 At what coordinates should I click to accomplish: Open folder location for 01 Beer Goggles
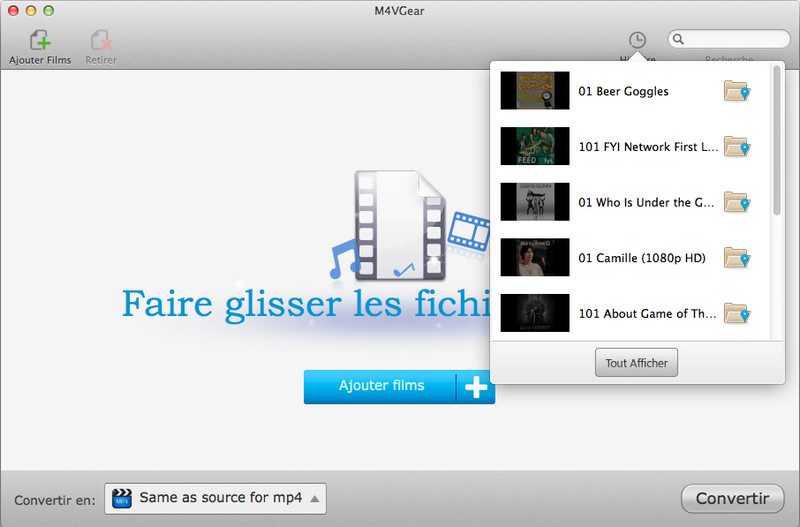737,91
